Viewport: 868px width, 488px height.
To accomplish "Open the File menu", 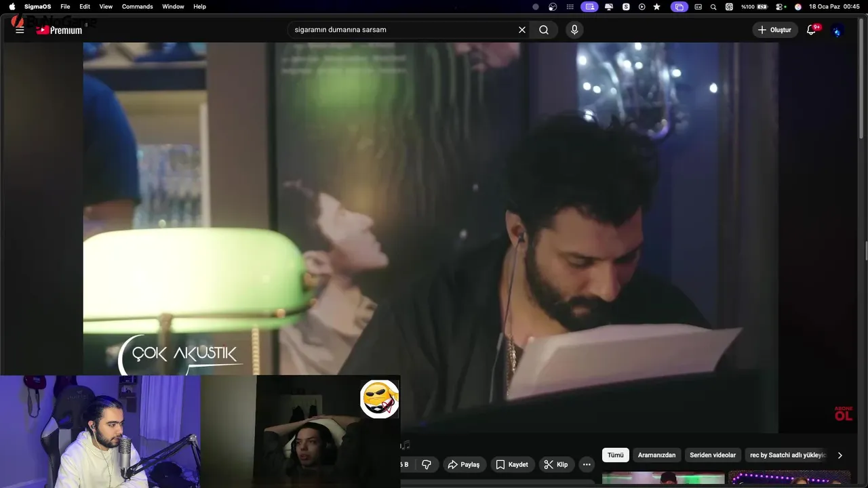I will click(x=65, y=7).
